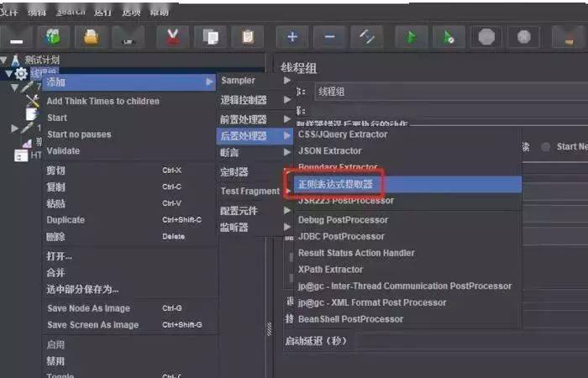Choose Save Screen As Image
The image size is (588, 378).
[129, 325]
